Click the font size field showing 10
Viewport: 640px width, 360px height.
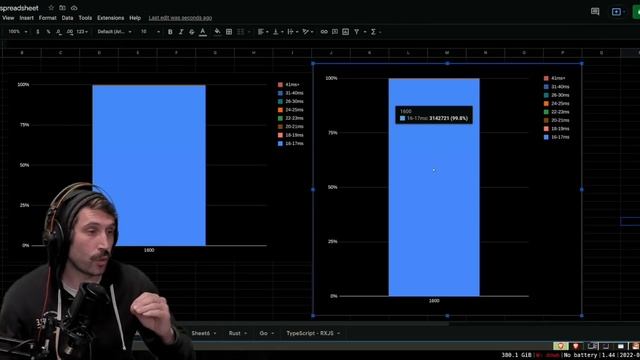(144, 31)
